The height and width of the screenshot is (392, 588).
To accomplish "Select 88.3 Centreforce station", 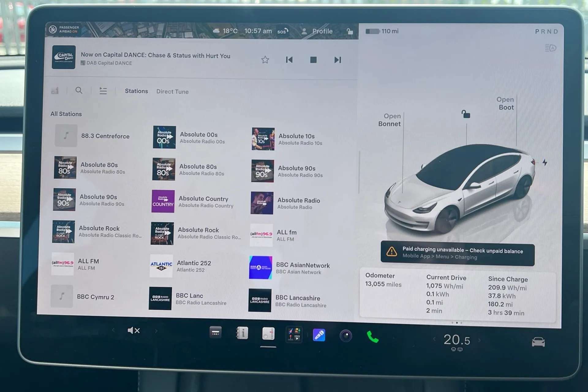I will pyautogui.click(x=93, y=136).
